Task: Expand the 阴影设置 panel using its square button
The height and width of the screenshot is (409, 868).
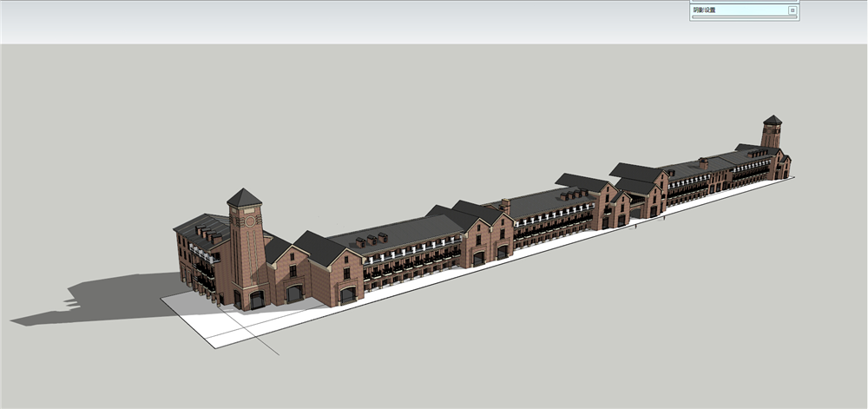Action: [792, 10]
